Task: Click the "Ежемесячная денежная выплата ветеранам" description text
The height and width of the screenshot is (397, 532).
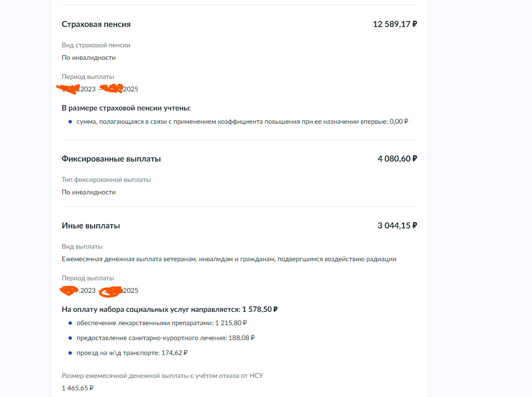Action: (x=229, y=259)
